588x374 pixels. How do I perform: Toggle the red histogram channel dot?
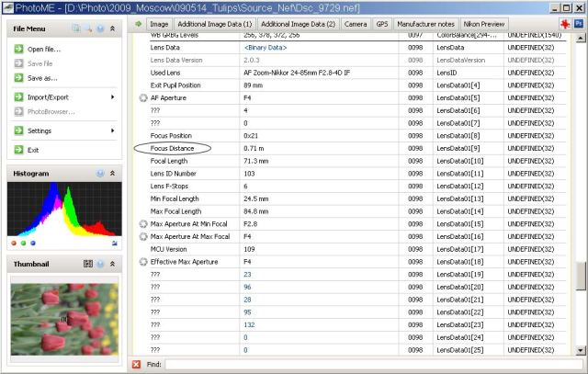pos(14,244)
